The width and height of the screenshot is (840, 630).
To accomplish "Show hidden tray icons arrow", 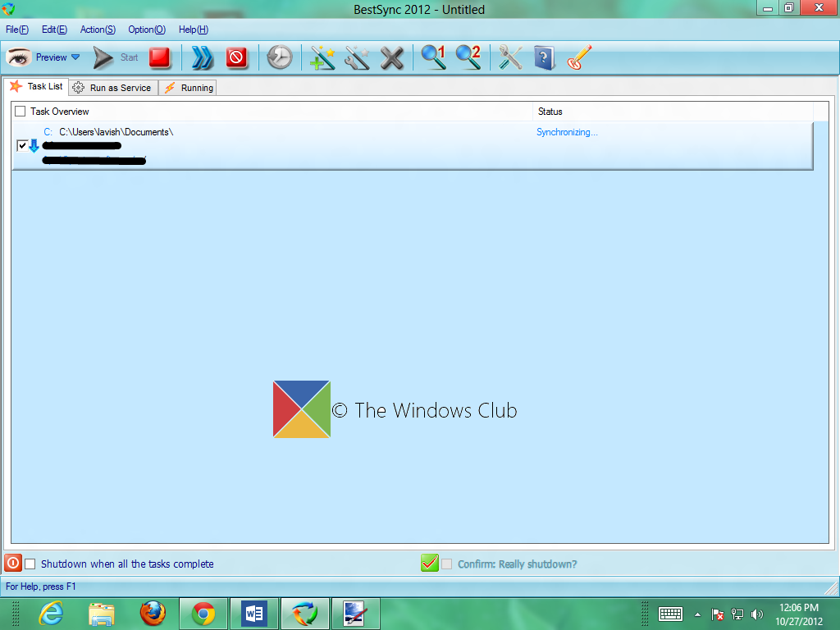I will point(697,614).
